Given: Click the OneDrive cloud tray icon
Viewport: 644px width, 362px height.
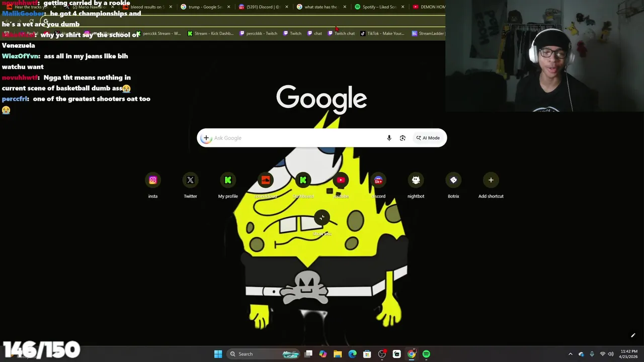Looking at the screenshot, I should (582, 354).
